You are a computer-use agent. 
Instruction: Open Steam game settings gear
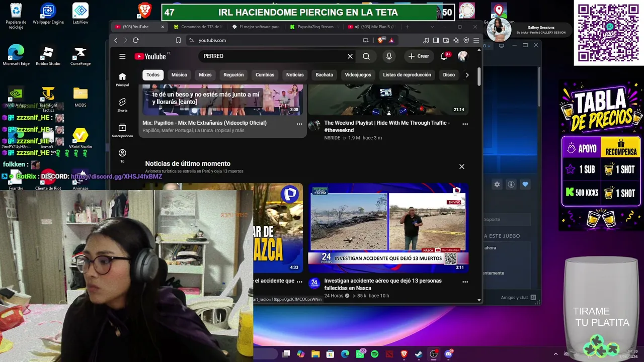pyautogui.click(x=497, y=185)
